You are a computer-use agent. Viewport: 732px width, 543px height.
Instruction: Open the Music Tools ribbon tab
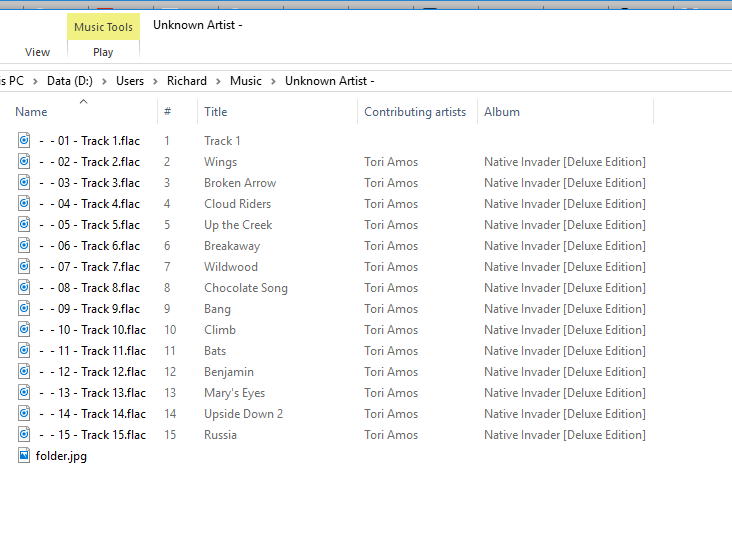(x=103, y=27)
